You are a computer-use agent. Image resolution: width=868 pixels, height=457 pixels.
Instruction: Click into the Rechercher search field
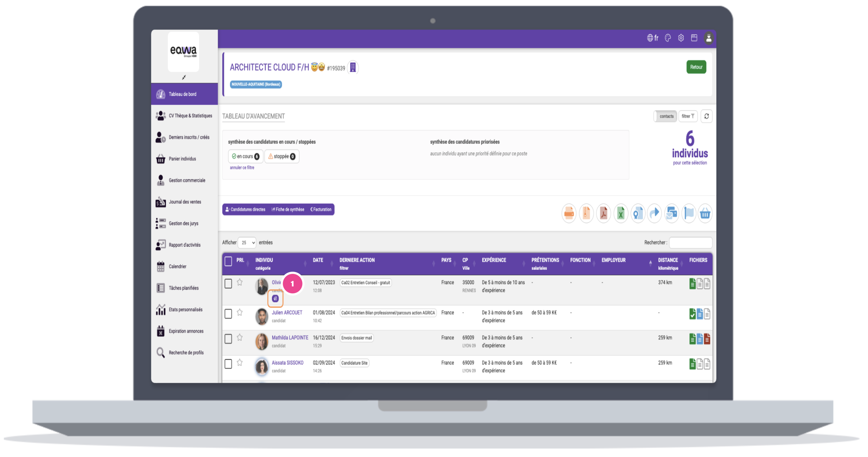(x=690, y=243)
